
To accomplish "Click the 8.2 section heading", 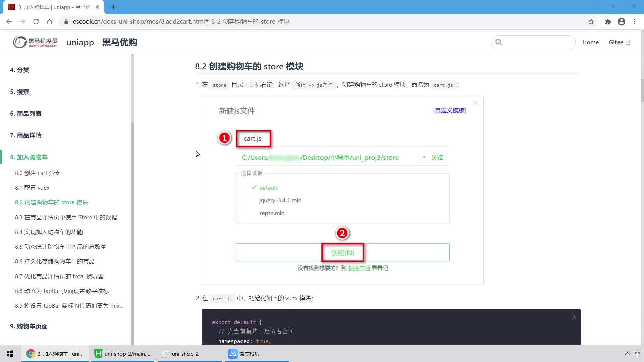I will click(x=249, y=66).
